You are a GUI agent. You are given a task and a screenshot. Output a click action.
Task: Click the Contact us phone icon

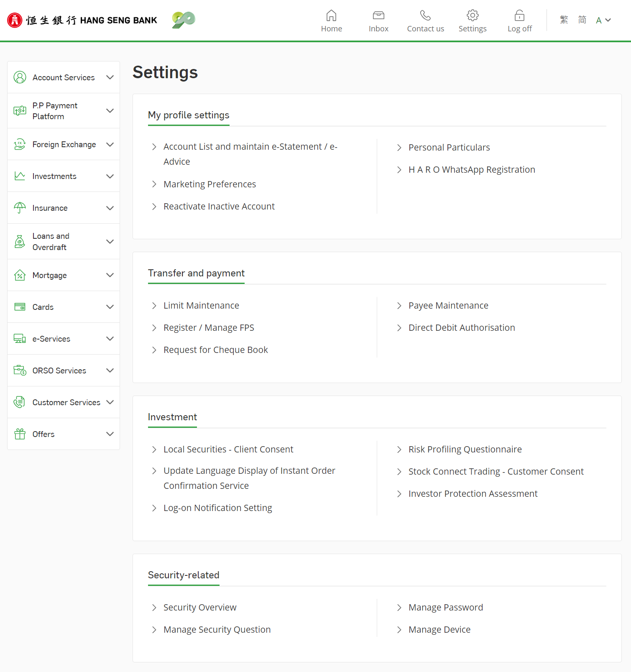tap(425, 15)
